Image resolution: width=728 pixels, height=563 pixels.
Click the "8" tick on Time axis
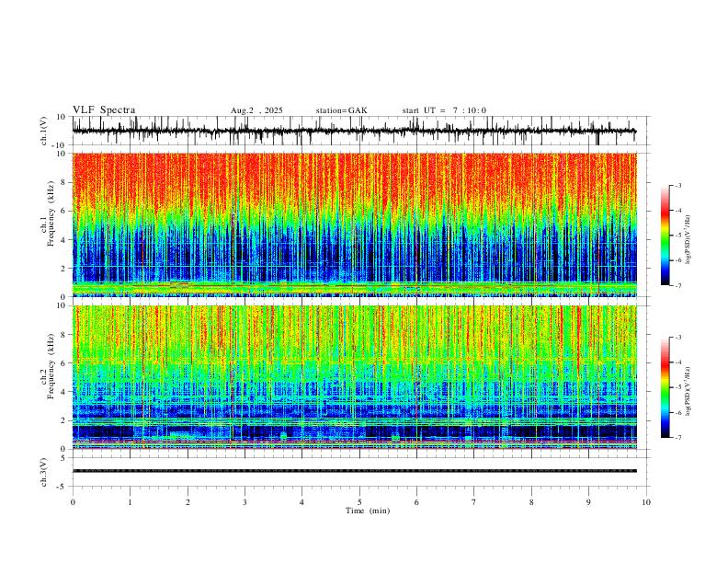click(531, 502)
